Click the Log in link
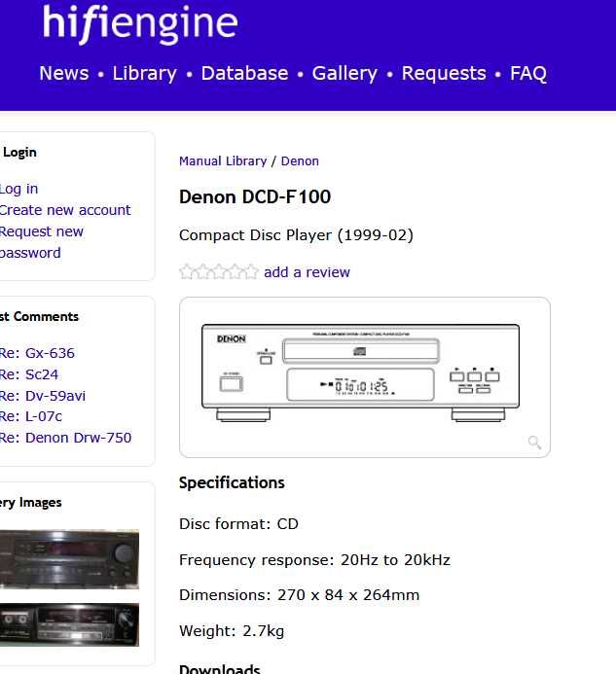The image size is (616, 674). pyautogui.click(x=18, y=189)
